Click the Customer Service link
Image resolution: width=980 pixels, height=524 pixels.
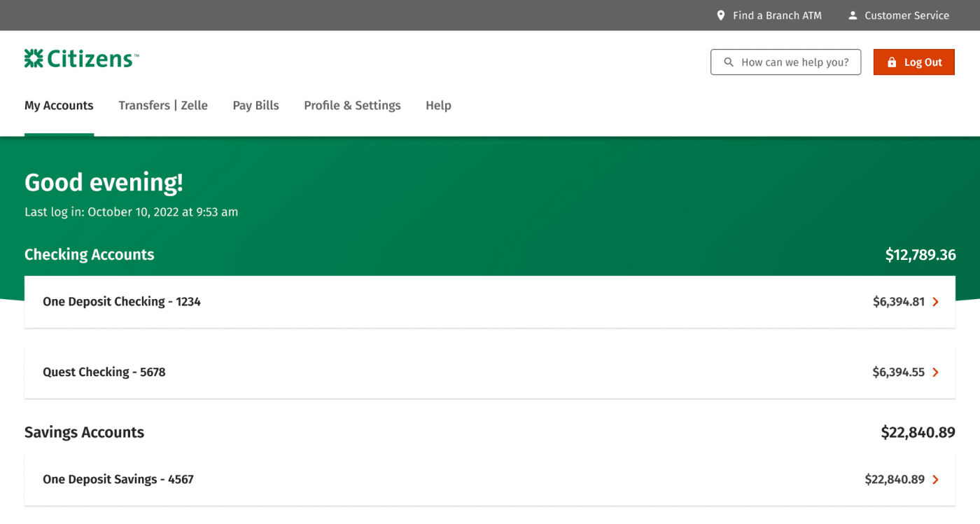point(906,15)
